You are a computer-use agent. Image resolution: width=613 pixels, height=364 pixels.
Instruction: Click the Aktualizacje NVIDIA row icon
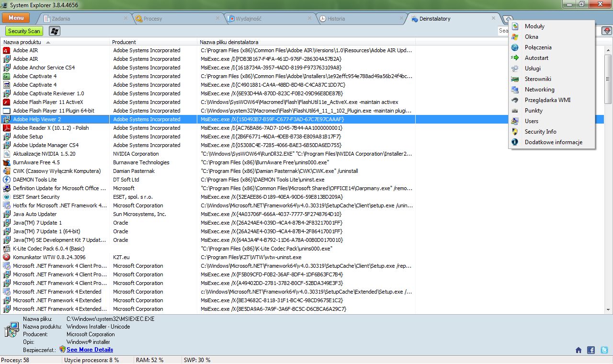(x=7, y=154)
